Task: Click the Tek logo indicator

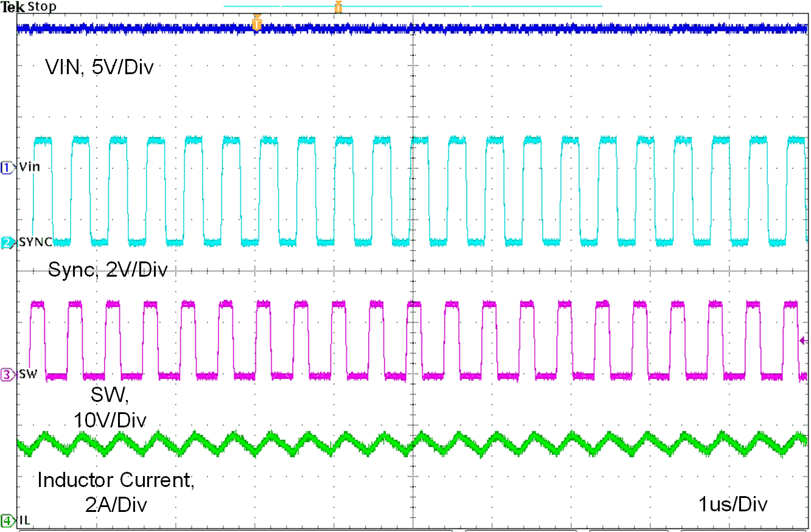Action: click(11, 5)
